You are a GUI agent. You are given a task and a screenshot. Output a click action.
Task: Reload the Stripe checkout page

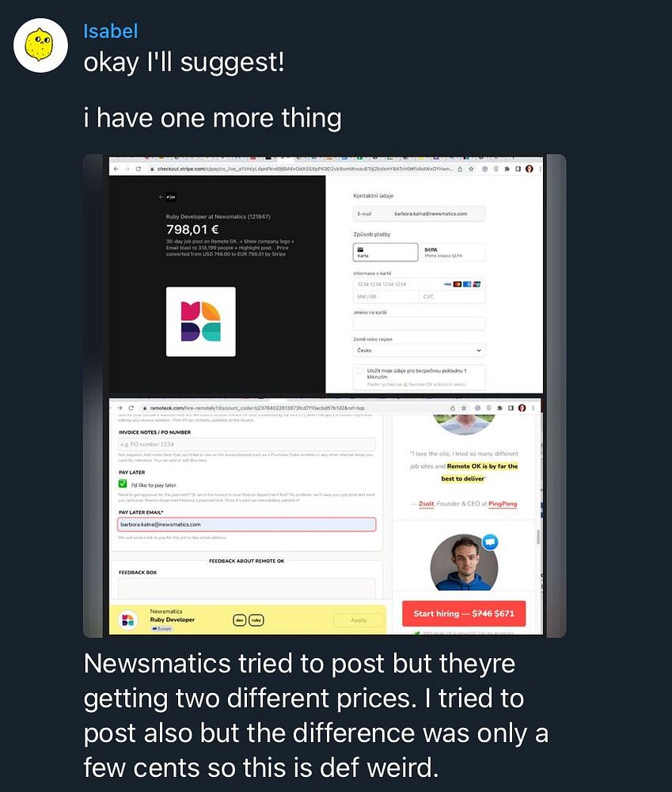(x=139, y=169)
